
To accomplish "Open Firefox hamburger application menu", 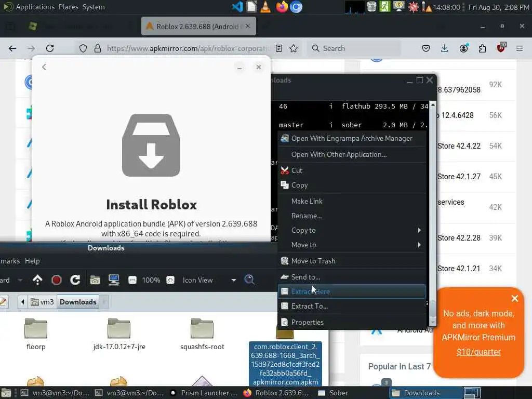I will (x=520, y=48).
